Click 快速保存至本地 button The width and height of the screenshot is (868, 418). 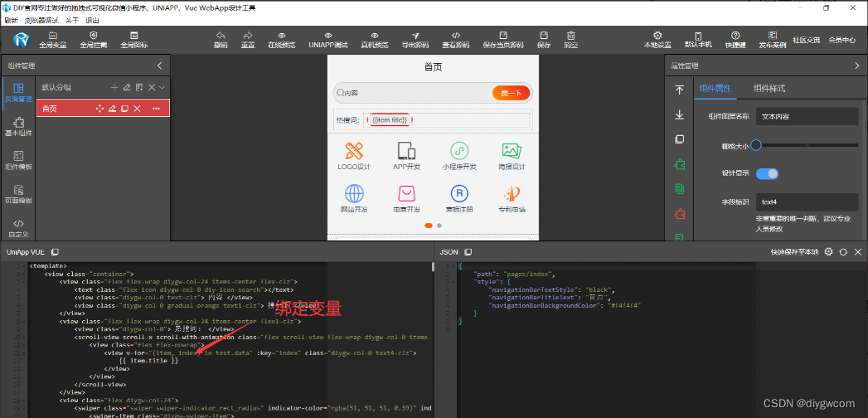(x=794, y=252)
